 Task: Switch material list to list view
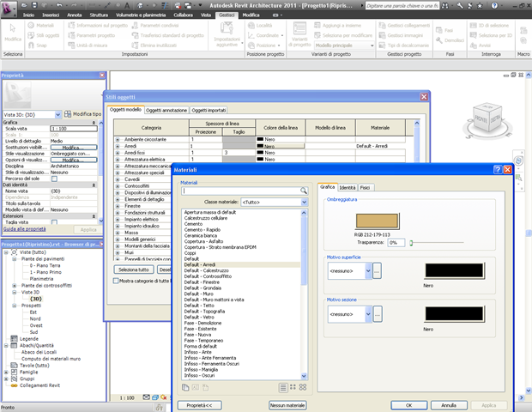click(282, 387)
